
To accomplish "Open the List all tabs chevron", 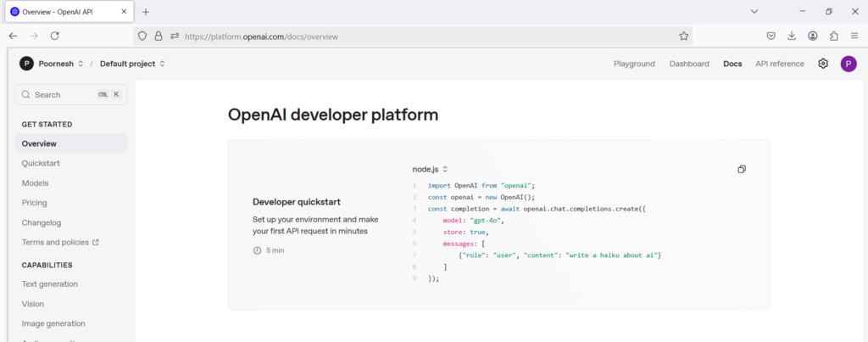I will 754,12.
